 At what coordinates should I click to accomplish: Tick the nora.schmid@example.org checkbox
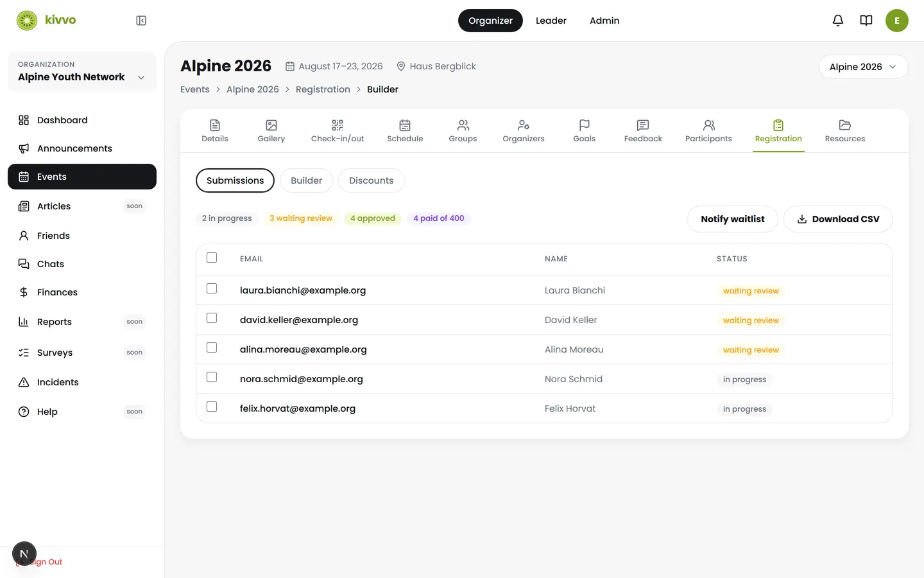pos(212,377)
